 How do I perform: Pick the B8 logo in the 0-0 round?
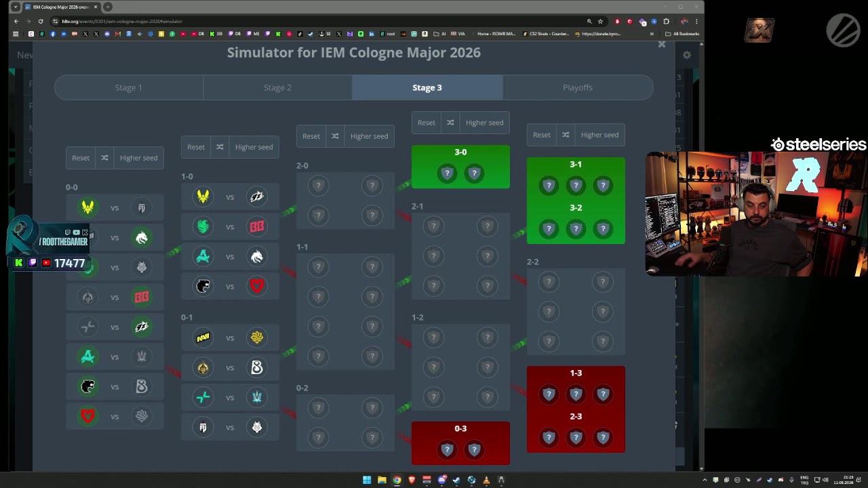(x=142, y=386)
